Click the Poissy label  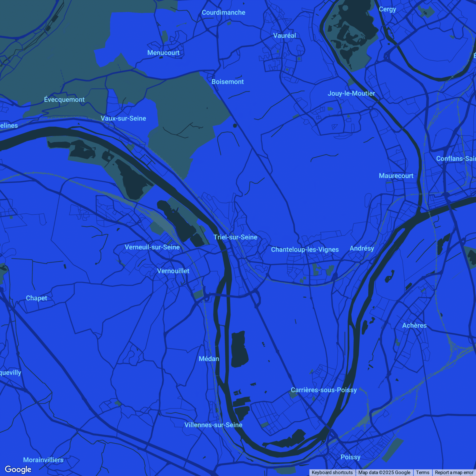coord(351,457)
